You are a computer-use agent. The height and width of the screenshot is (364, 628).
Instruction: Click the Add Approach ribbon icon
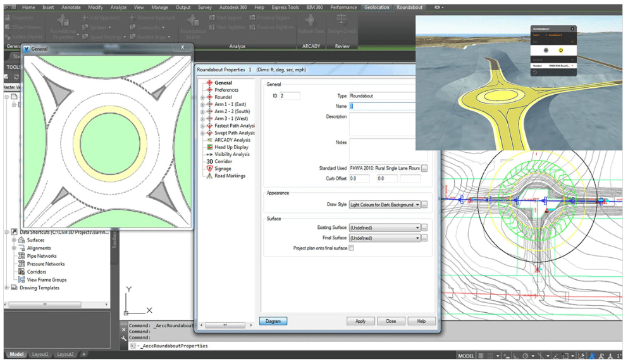[x=85, y=18]
